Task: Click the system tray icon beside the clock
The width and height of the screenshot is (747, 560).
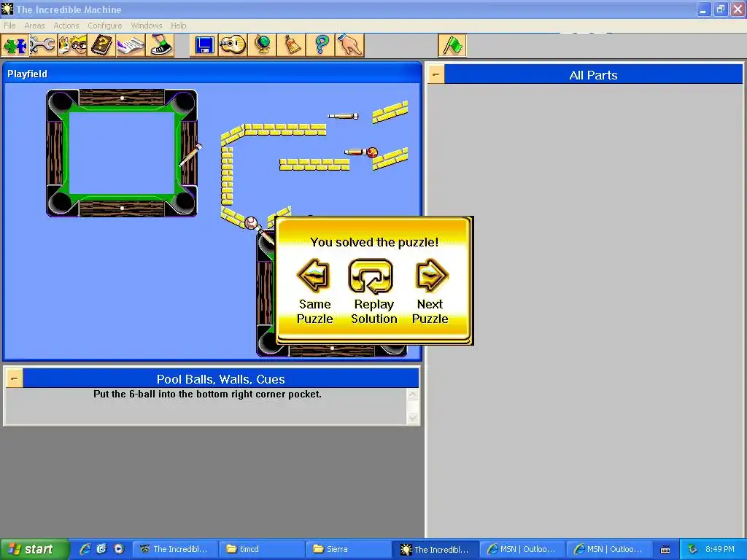Action: (692, 549)
